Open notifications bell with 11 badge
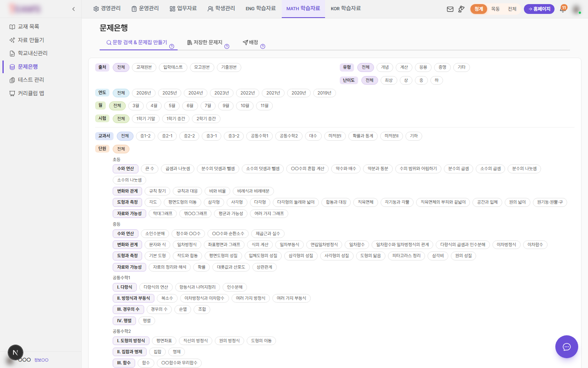The image size is (588, 368). (x=563, y=9)
